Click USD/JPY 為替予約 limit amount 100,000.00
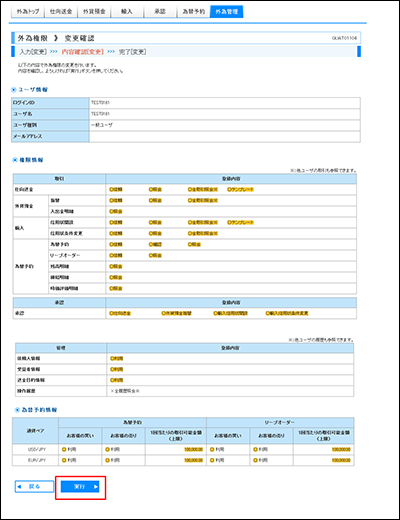Screen dimensions: 400x520 (x=193, y=450)
